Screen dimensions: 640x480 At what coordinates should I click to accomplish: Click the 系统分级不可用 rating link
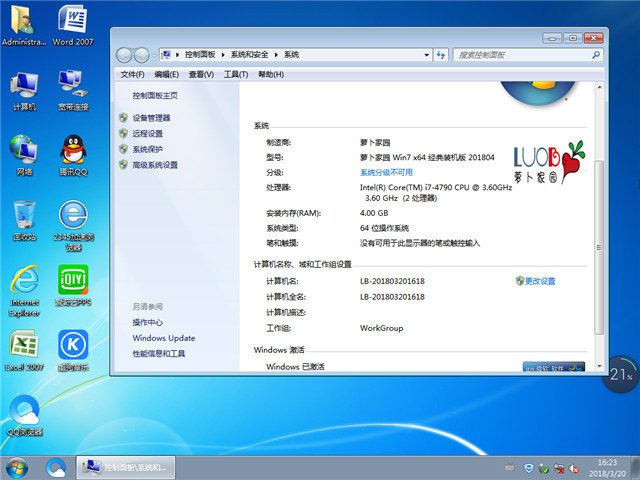pyautogui.click(x=386, y=172)
